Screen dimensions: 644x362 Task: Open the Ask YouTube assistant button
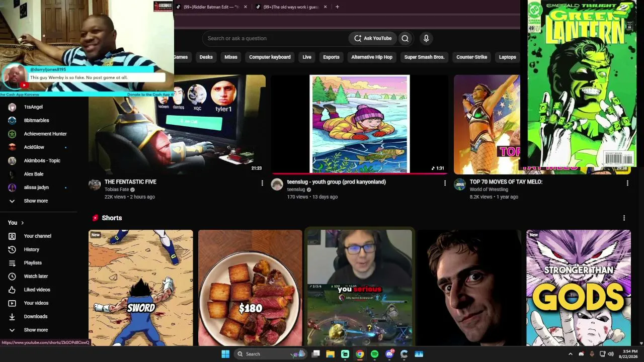[373, 38]
